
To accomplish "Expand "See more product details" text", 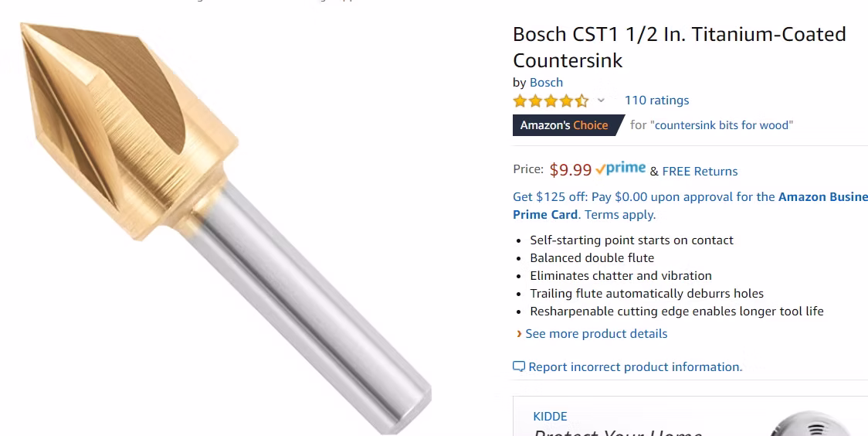I will pos(596,334).
